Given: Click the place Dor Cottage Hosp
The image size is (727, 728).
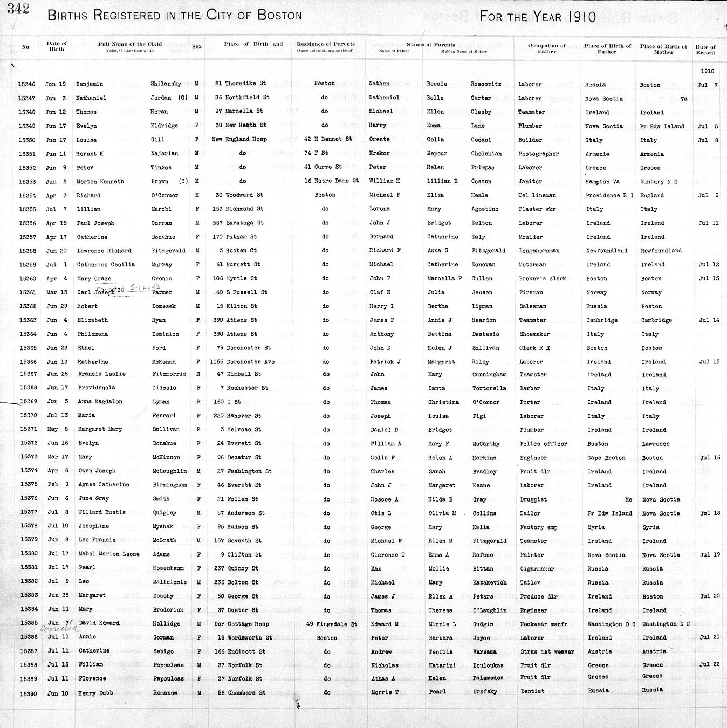Looking at the screenshot, I should 241,624.
